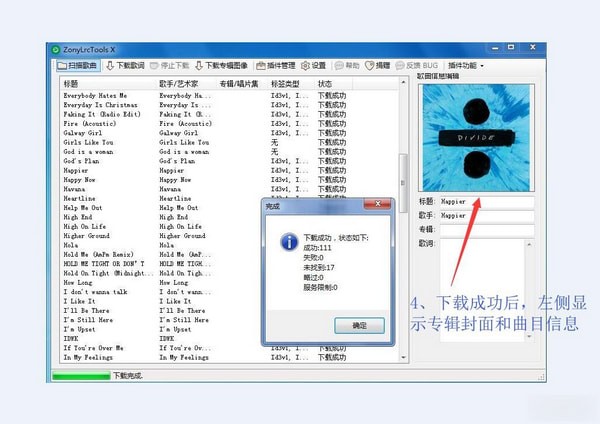Screen dimensions: 600x424
Task: Click the green download progress bar
Action: click(x=81, y=376)
